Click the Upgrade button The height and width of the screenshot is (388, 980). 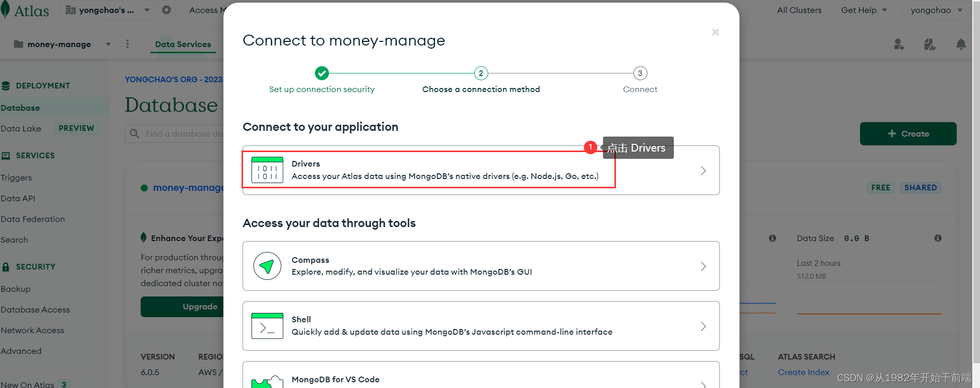tap(182, 307)
